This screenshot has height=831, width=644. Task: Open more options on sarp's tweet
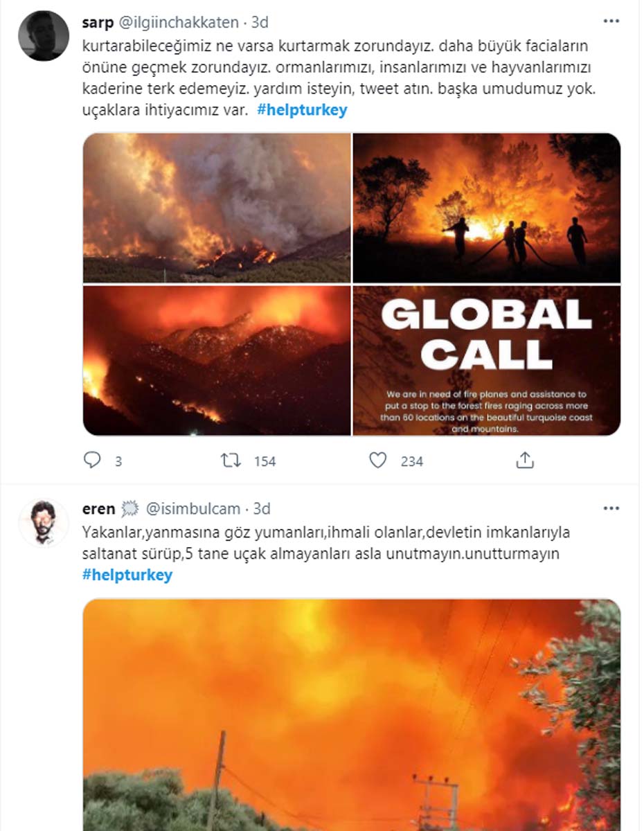pos(611,21)
